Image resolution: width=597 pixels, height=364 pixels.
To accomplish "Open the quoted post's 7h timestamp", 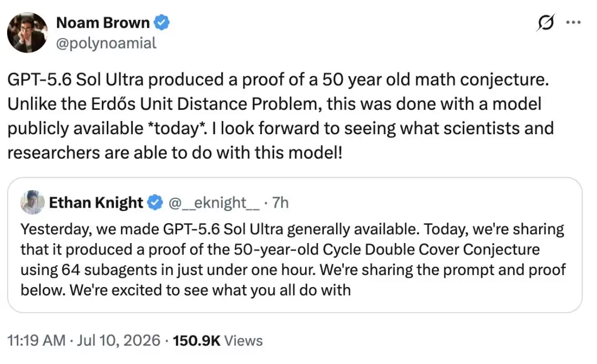I will [x=280, y=203].
